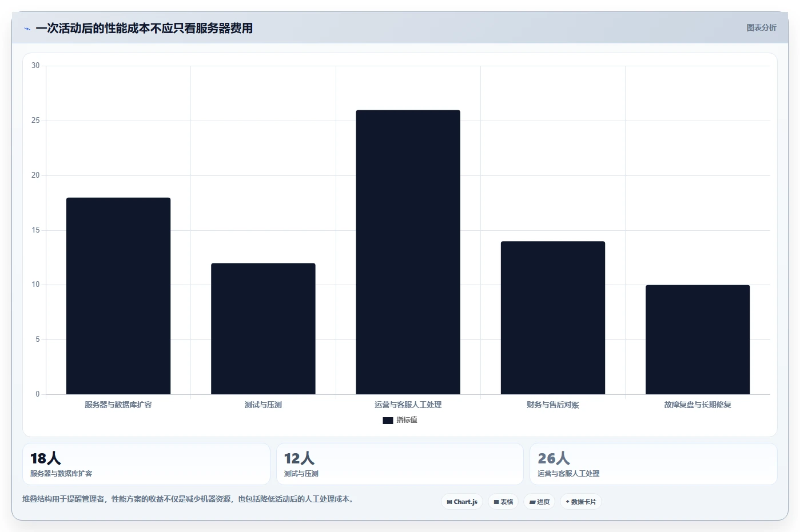Click the y-axis value 5

tap(38, 339)
